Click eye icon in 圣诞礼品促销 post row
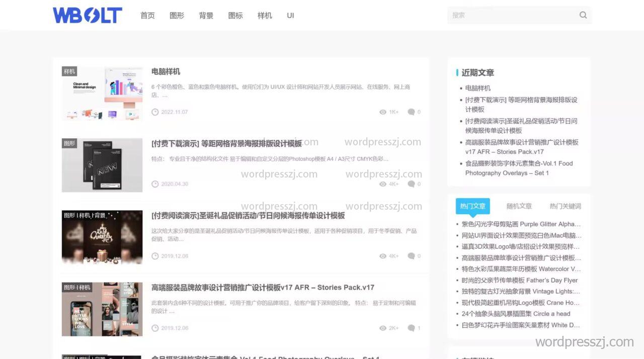Viewport: 644px width, 359px height. [x=383, y=256]
